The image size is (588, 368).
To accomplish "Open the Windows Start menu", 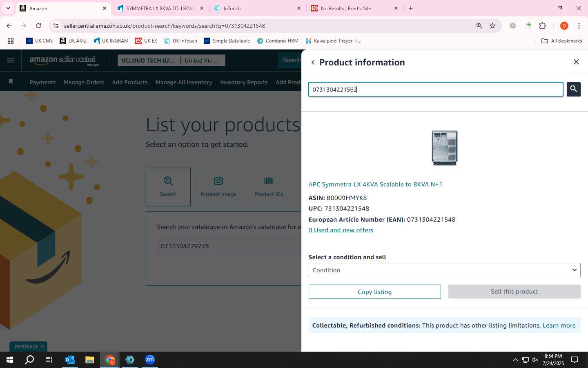I will pyautogui.click(x=10, y=360).
